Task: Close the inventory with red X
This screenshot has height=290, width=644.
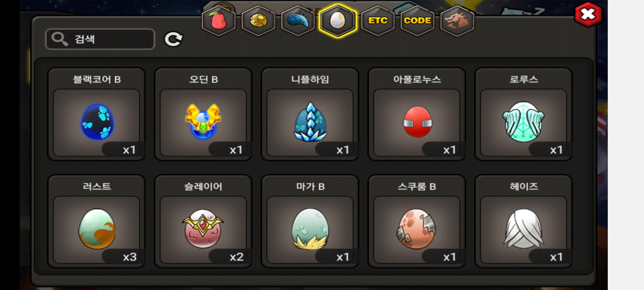Action: pyautogui.click(x=588, y=15)
